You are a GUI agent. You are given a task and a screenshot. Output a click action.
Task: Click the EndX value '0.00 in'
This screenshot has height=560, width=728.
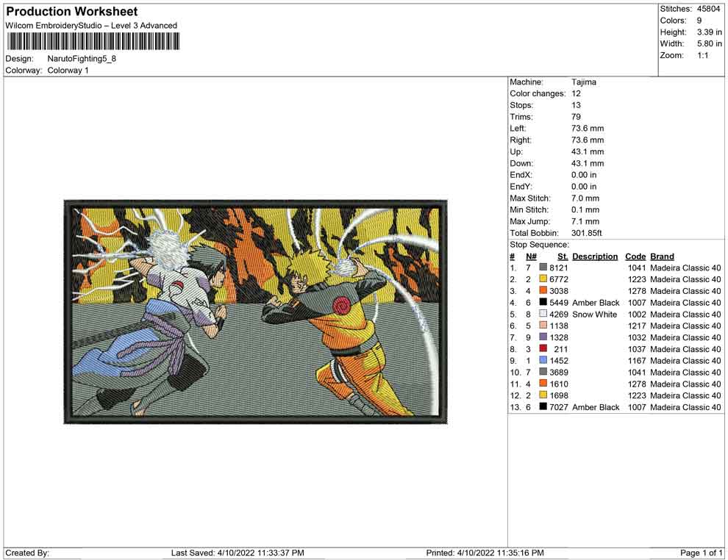click(584, 175)
